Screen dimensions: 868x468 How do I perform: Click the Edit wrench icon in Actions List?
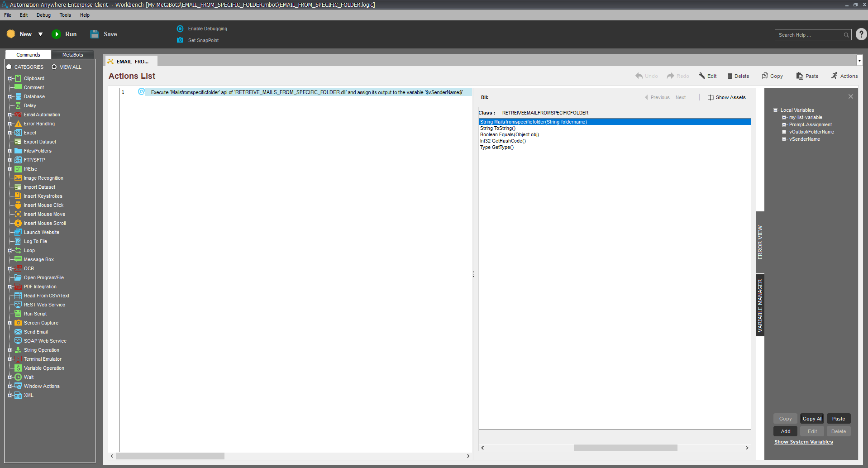pyautogui.click(x=702, y=76)
